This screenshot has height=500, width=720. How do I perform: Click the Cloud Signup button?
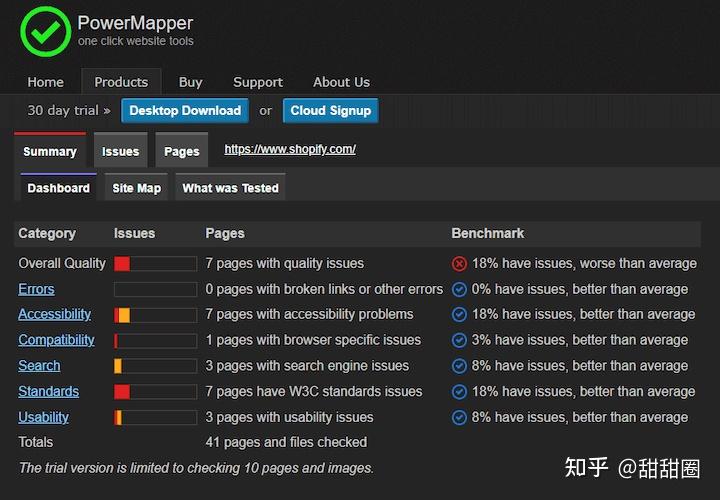(x=331, y=111)
